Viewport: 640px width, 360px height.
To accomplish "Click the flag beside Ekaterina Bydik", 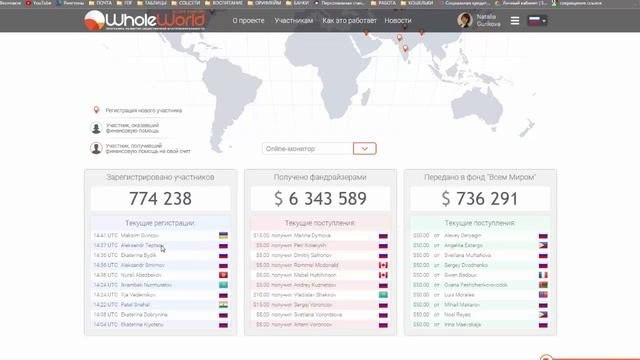I will click(223, 256).
